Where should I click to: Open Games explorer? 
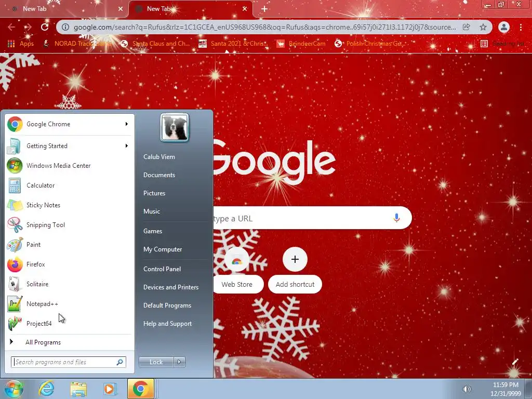(x=153, y=231)
